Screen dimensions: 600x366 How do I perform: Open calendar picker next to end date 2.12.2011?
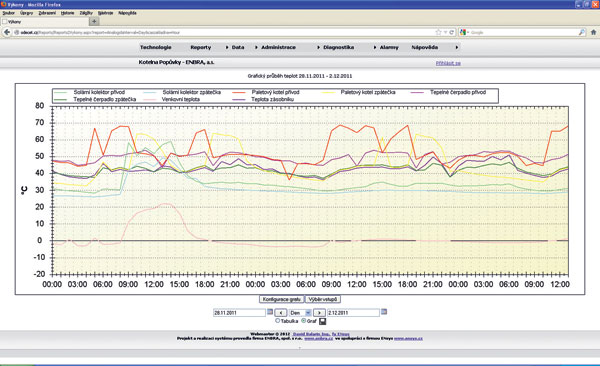pyautogui.click(x=384, y=312)
